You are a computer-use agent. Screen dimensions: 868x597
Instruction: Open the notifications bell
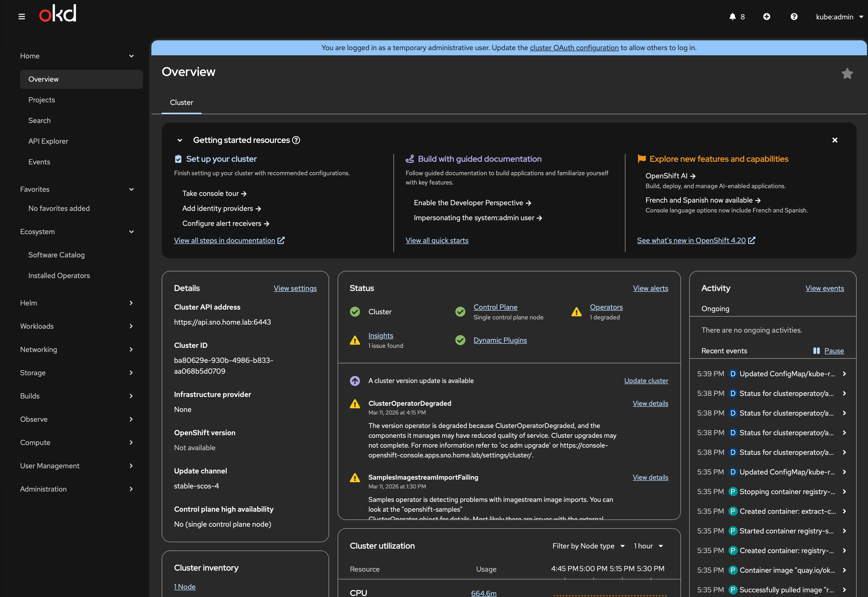click(732, 17)
